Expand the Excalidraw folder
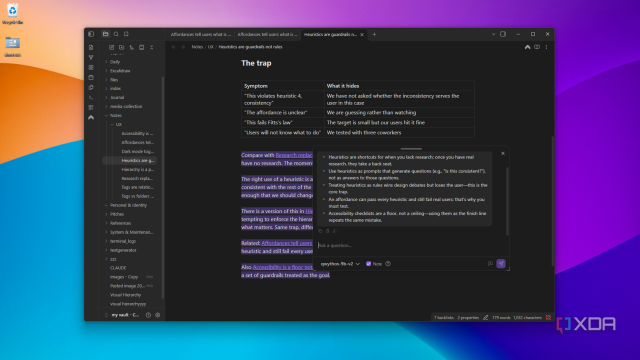The width and height of the screenshot is (640, 360). tap(120, 71)
